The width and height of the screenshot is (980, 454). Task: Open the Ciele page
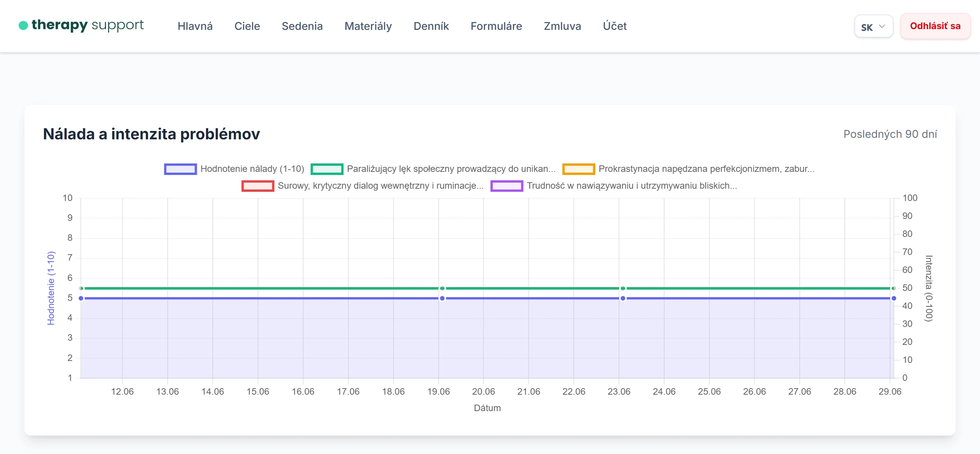click(x=247, y=26)
